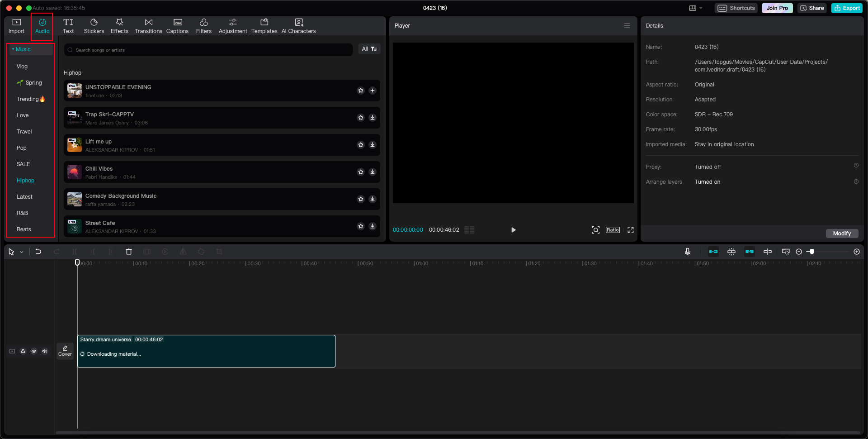Mute the main track audio
Image resolution: width=868 pixels, height=439 pixels.
point(45,351)
